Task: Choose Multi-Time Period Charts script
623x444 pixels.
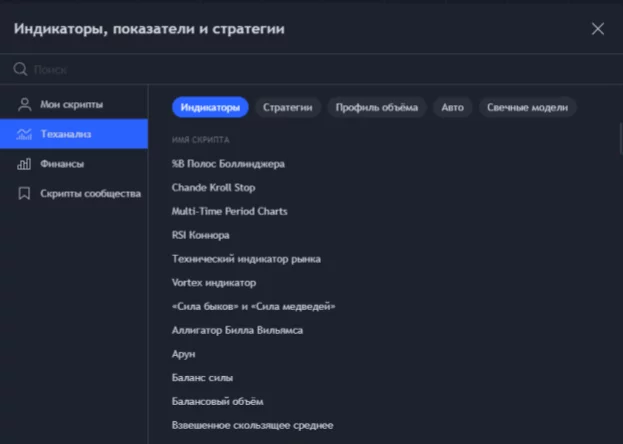Action: coord(229,211)
